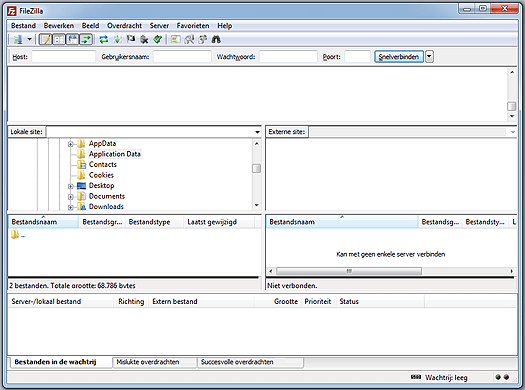Click the 'Wachtrij: leeg' status bar text
The width and height of the screenshot is (525, 390).
click(x=446, y=378)
